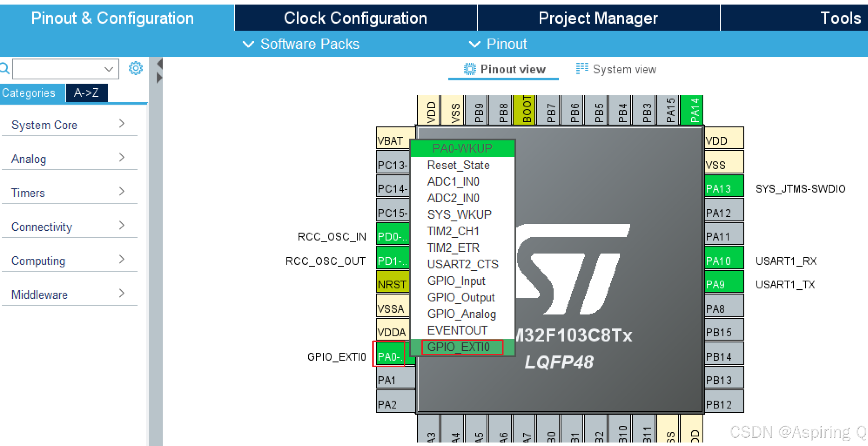Click pin PA10 on the chip
This screenshot has width=868, height=446.
point(724,258)
